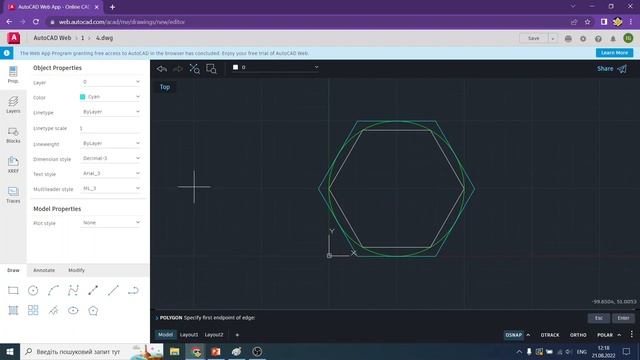This screenshot has height=360, width=640.
Task: Click the Redo arrow in canvas toolbar
Action: (178, 69)
